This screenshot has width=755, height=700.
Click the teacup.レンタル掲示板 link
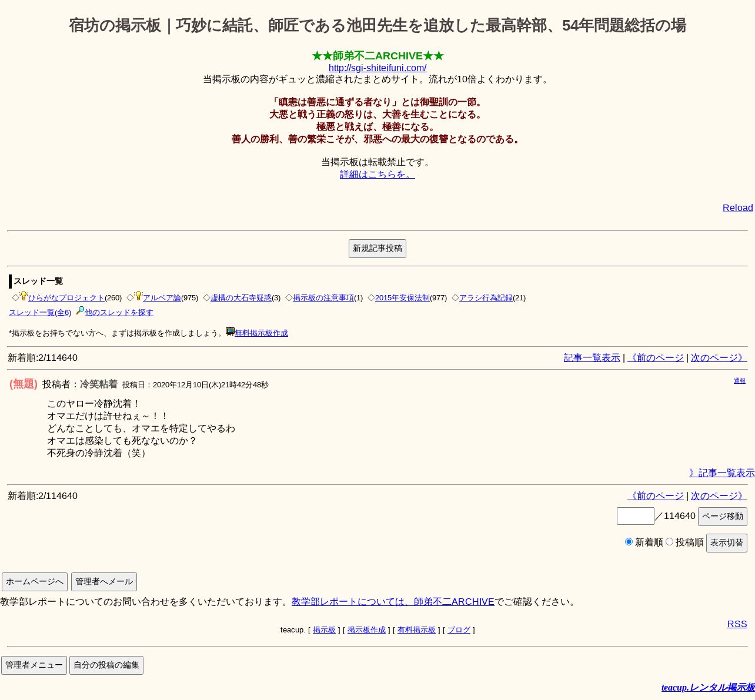pos(708,688)
